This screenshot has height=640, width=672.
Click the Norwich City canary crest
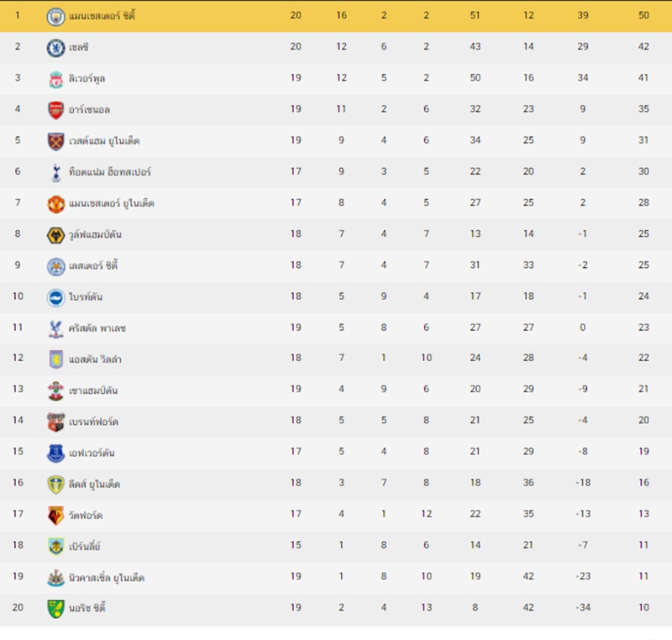pyautogui.click(x=55, y=609)
